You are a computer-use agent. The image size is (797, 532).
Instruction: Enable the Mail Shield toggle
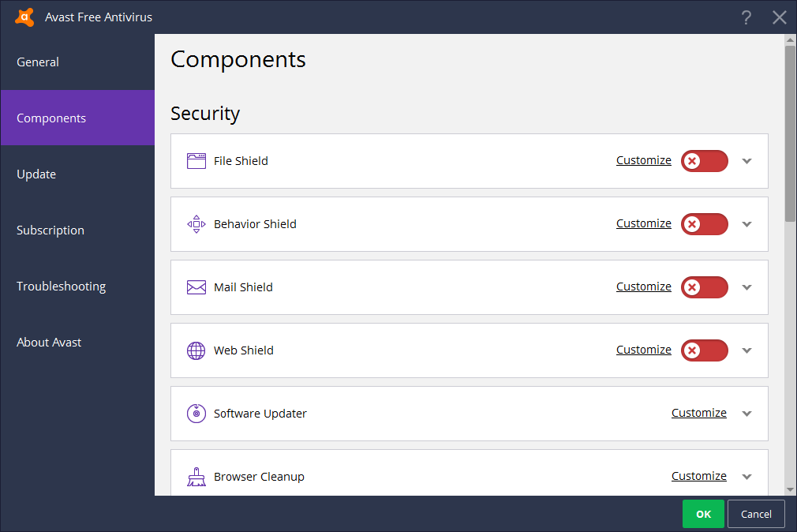pos(704,287)
